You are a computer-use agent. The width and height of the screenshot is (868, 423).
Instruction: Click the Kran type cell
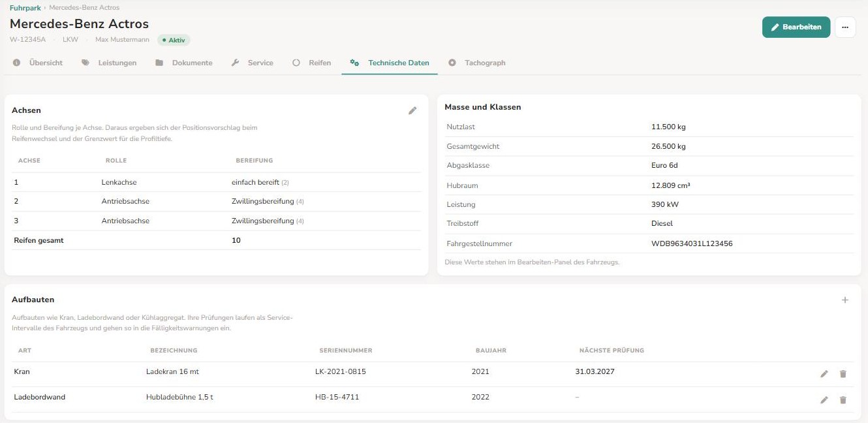[22, 371]
